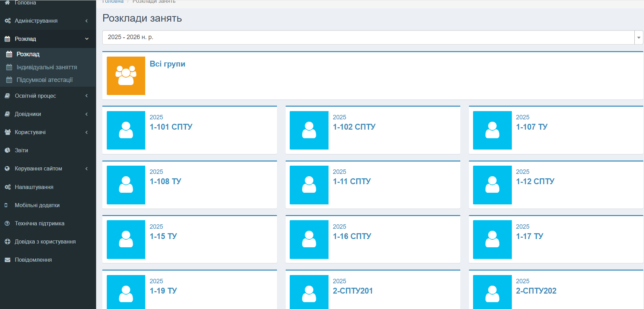The height and width of the screenshot is (309, 644).
Task: Collapse the Розклад sidebar section
Action: (x=87, y=39)
